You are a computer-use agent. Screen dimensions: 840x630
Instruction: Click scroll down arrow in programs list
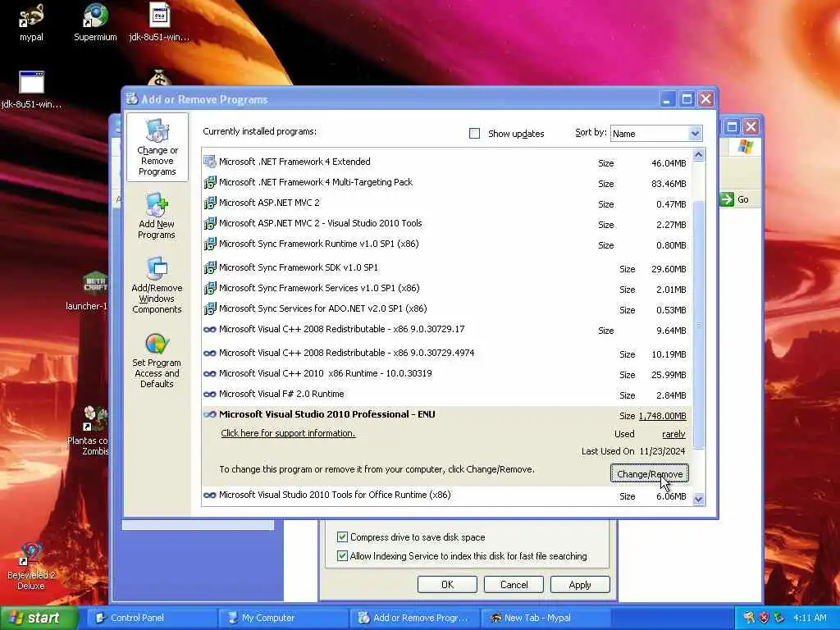tap(698, 500)
